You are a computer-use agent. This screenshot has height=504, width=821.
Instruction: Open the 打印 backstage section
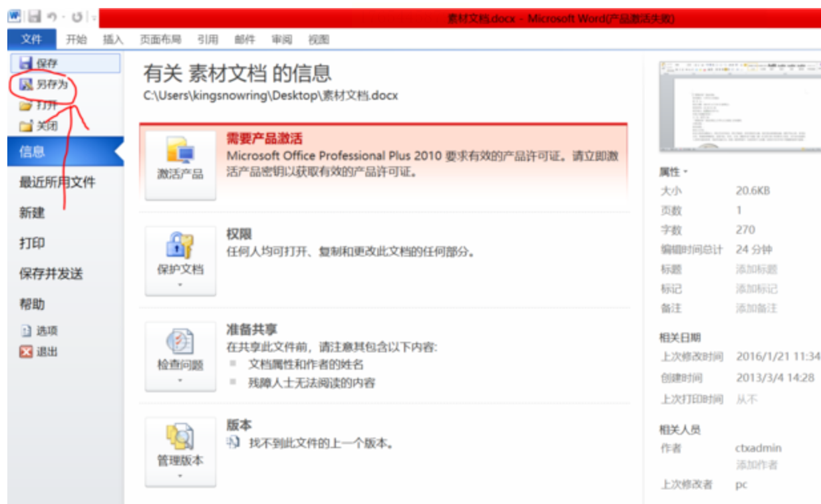[x=32, y=243]
